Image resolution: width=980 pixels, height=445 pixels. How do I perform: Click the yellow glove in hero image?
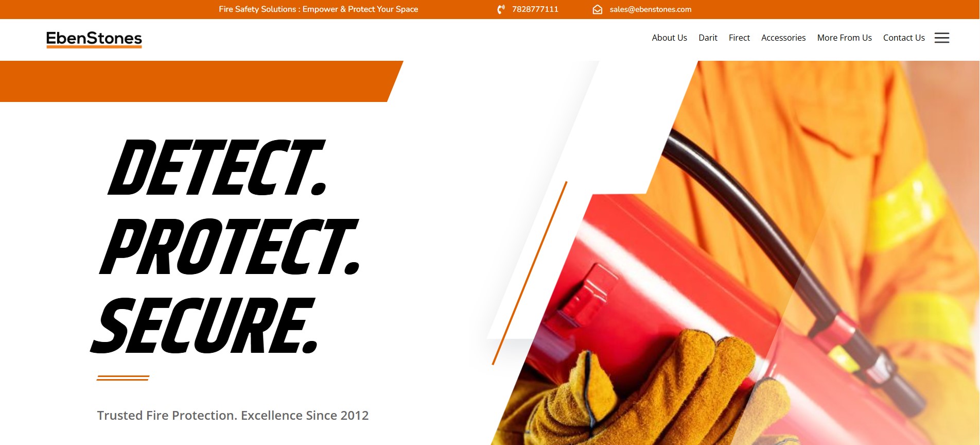[x=643, y=391]
